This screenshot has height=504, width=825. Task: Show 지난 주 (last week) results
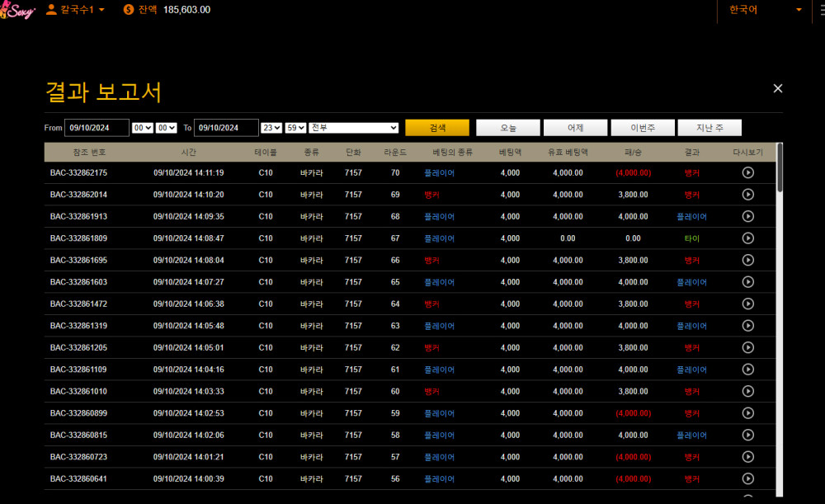tap(709, 128)
